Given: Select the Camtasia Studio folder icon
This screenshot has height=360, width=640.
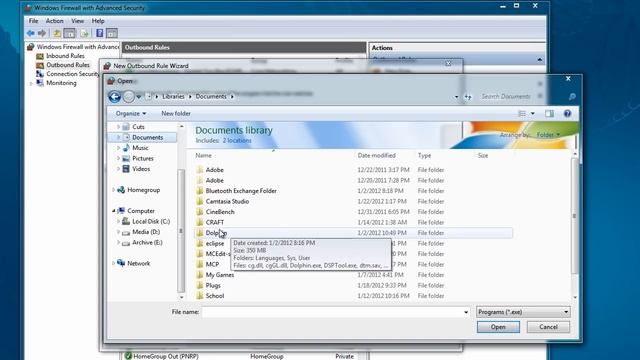Looking at the screenshot, I should [x=200, y=202].
